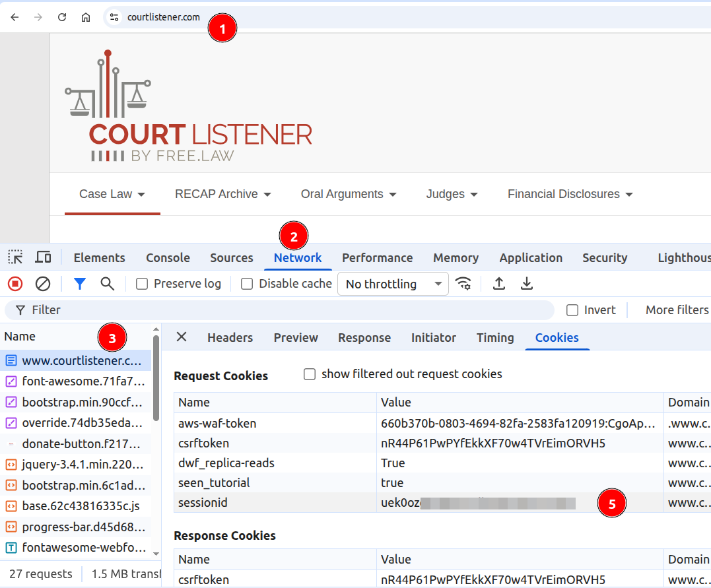Viewport: 711px width, 588px height.
Task: Reload the current page
Action: click(x=62, y=17)
